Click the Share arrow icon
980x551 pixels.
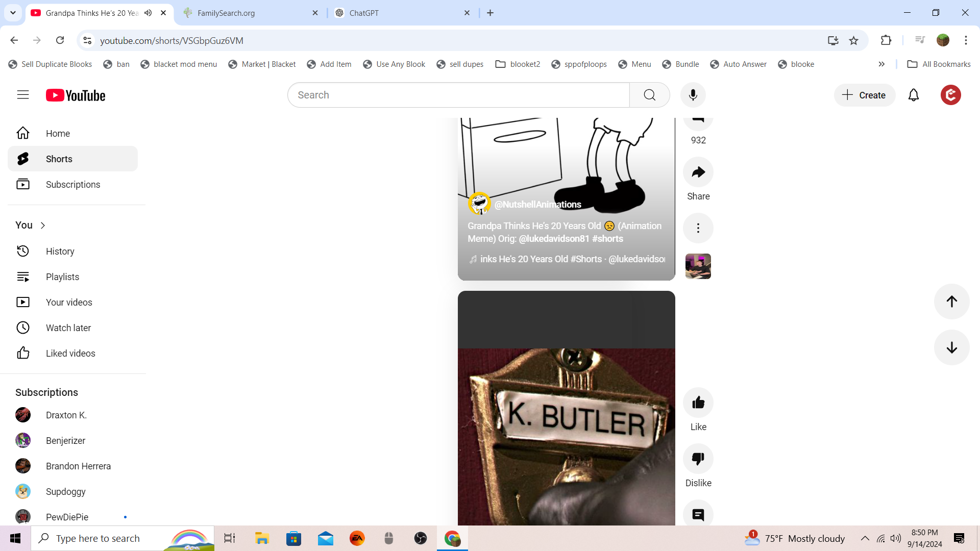698,172
